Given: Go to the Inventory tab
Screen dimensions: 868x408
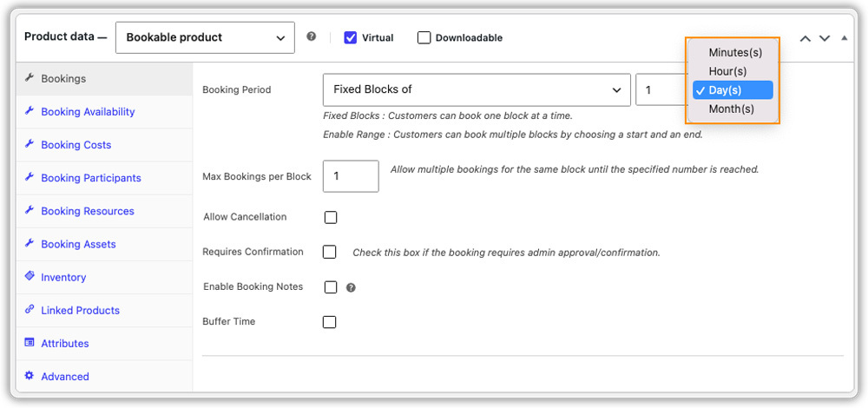Looking at the screenshot, I should pos(104,277).
